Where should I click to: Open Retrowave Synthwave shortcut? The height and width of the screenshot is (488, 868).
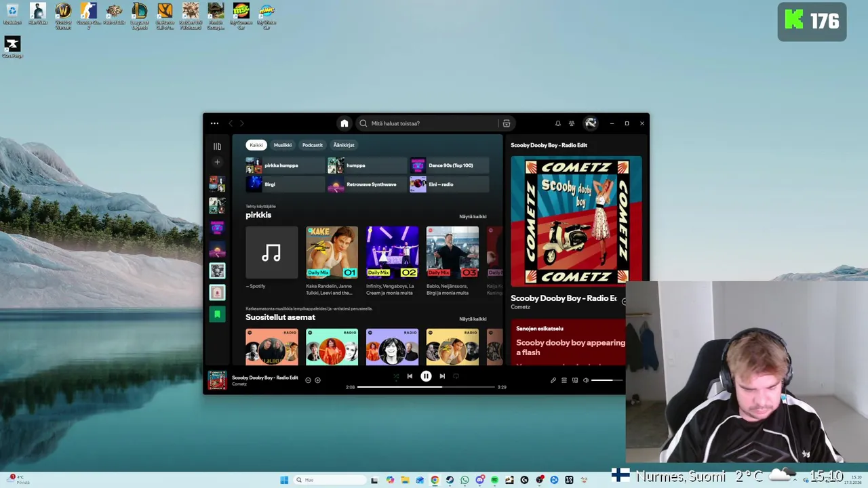tap(367, 184)
